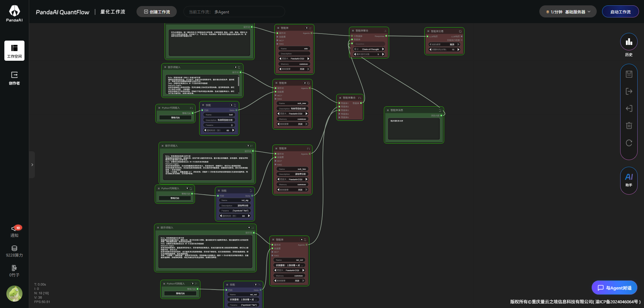
Task: Increase 间隔时间(分钟) value with right arrow
Action: click(x=459, y=50)
